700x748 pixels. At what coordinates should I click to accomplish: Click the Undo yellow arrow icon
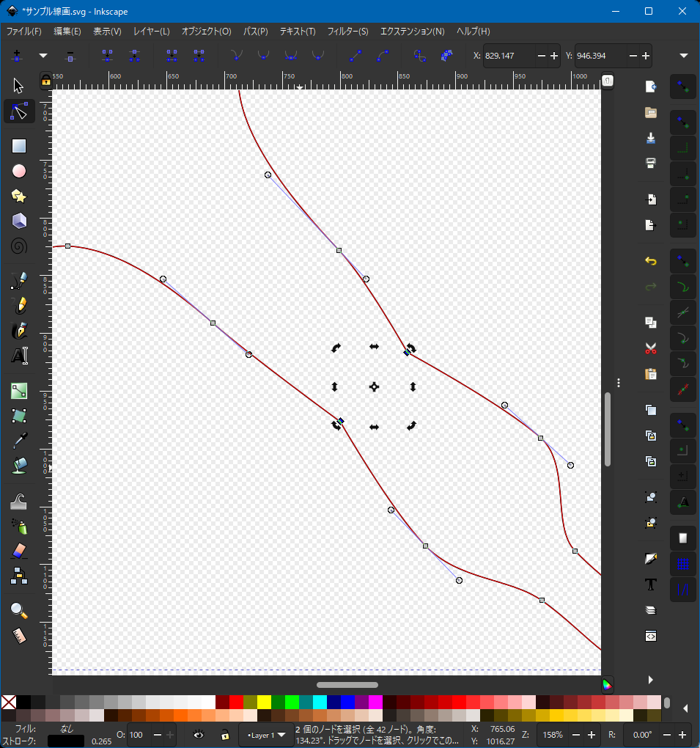point(651,261)
